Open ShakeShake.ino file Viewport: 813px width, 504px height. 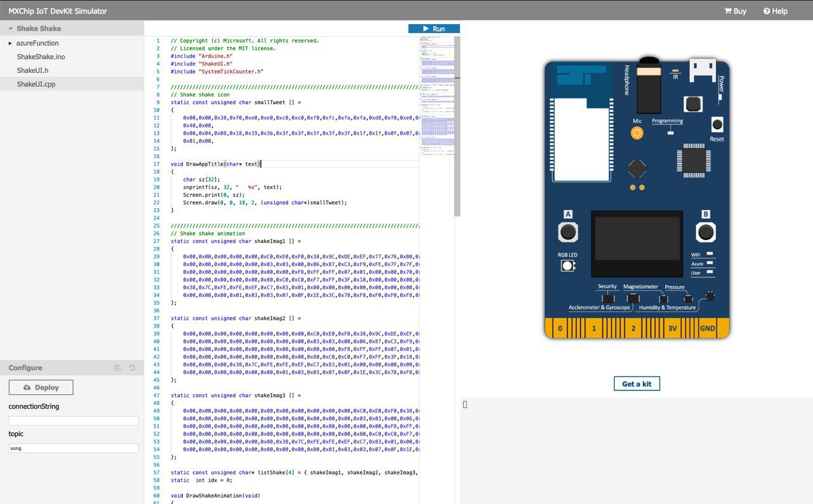41,56
